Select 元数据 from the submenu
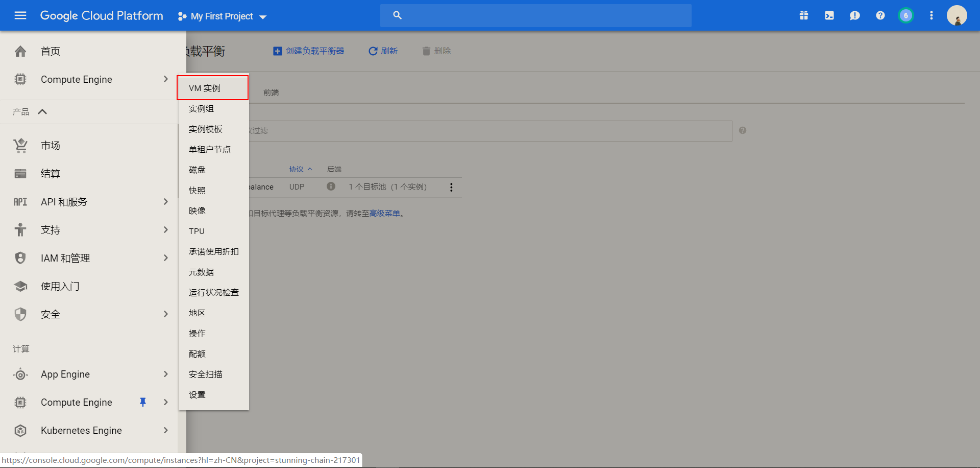Viewport: 980px width, 468px height. [x=214, y=272]
